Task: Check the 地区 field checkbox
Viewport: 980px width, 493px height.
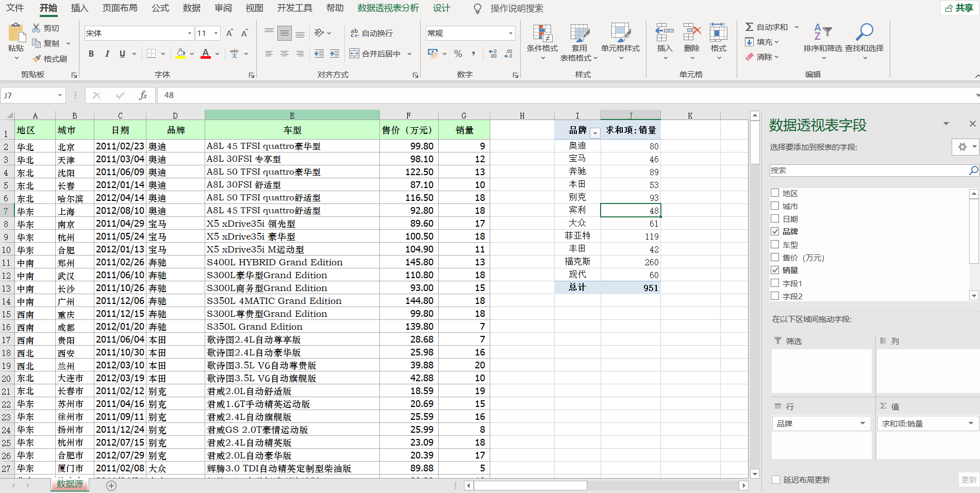Action: tap(775, 193)
